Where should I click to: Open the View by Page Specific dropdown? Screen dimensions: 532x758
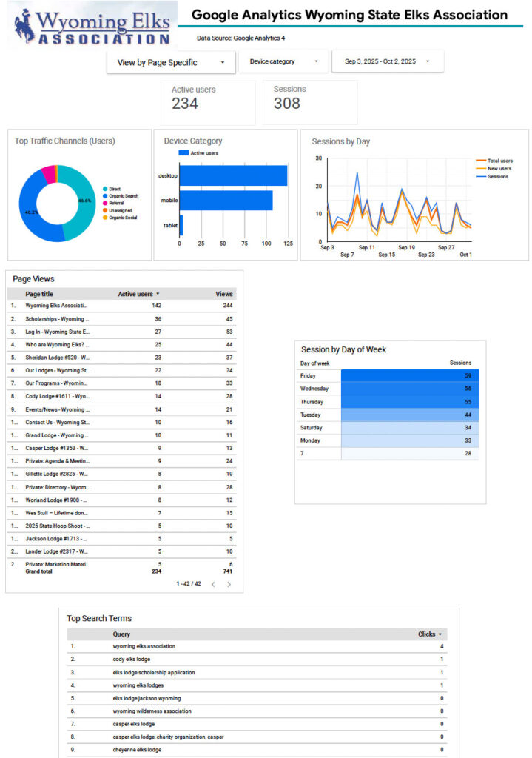click(x=171, y=62)
